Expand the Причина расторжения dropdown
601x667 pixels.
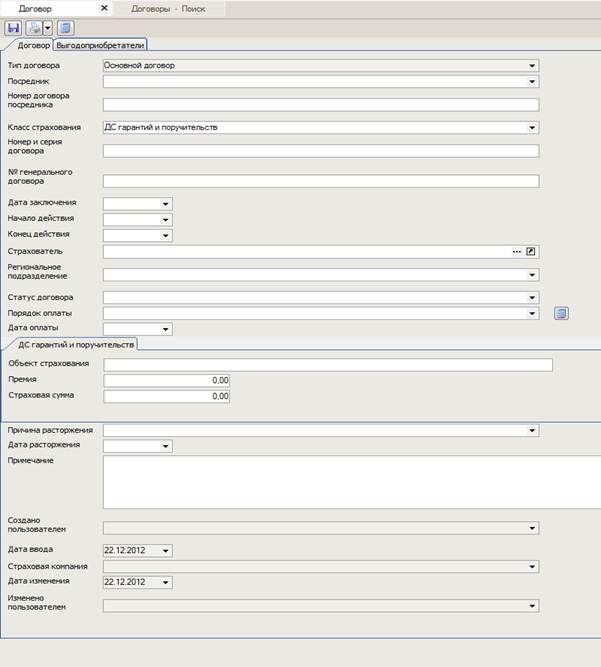533,431
